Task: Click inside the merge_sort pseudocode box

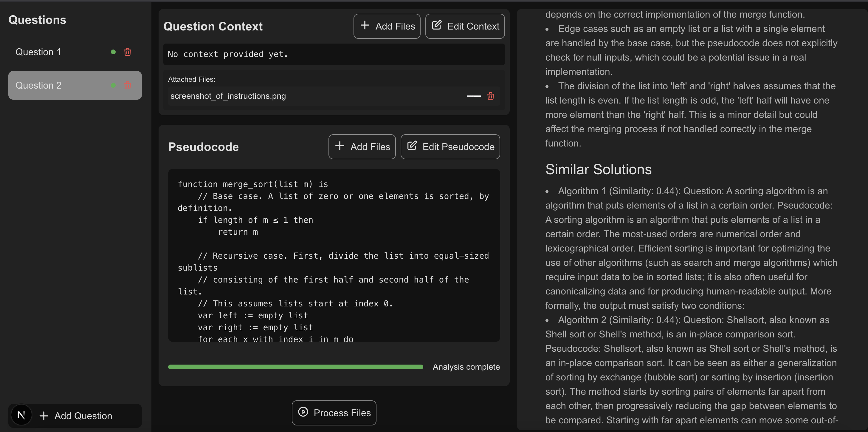Action: tap(334, 255)
